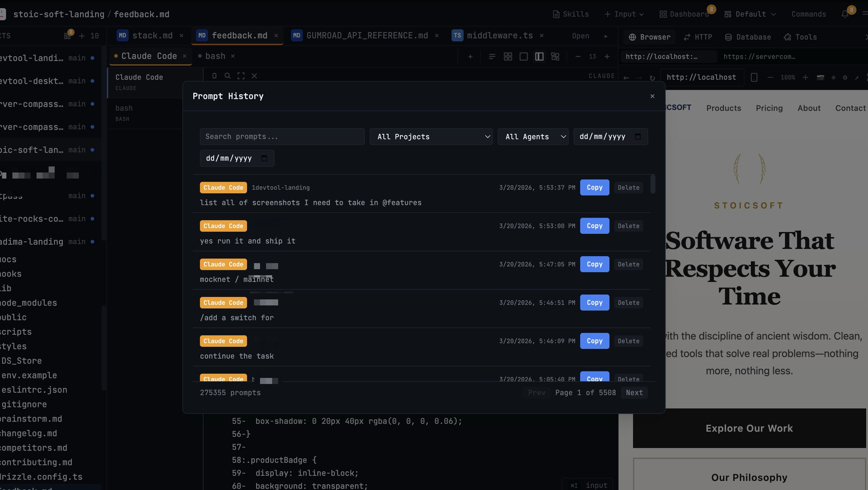
Task: Navigate back in the browser preview
Action: coord(626,78)
